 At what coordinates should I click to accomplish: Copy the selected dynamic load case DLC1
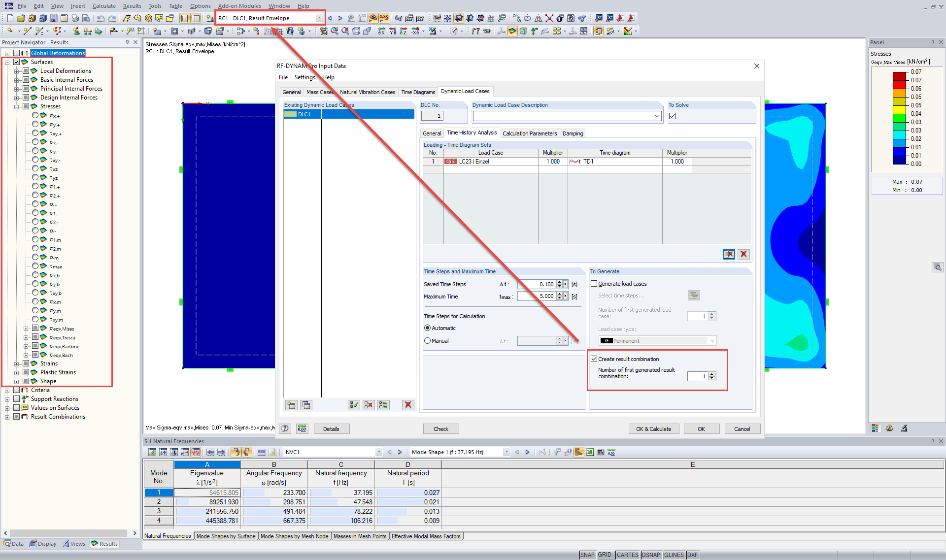click(306, 405)
